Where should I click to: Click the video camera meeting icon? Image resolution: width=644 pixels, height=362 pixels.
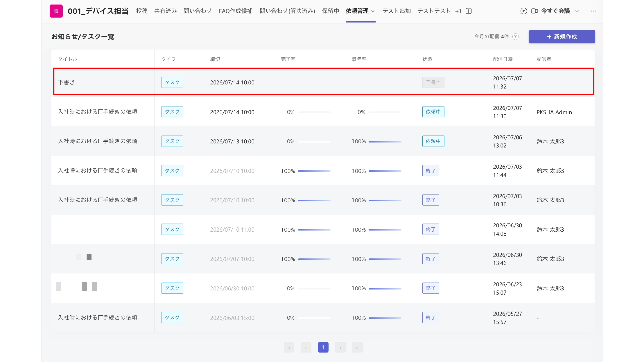(x=534, y=11)
